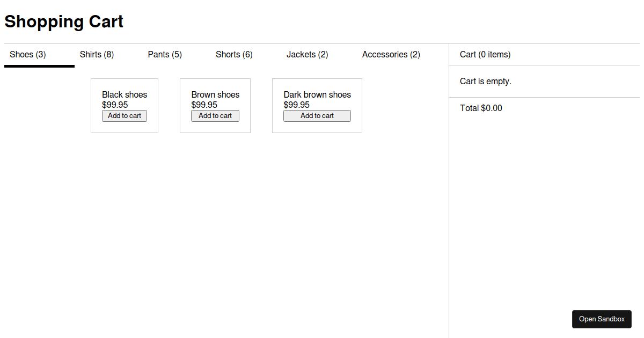Click the $99.95 price under Brown shoes

[x=204, y=105]
